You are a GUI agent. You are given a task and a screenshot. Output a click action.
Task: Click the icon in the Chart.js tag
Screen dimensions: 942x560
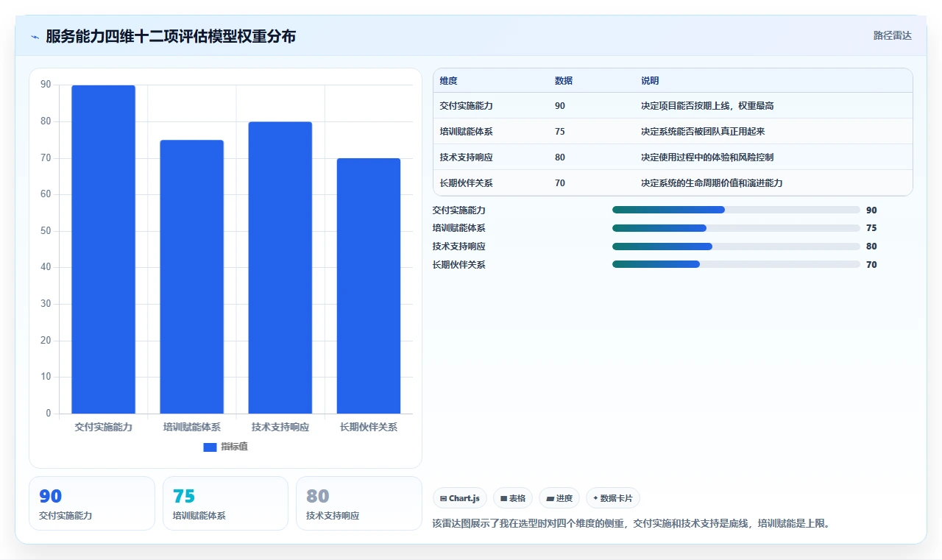click(443, 499)
